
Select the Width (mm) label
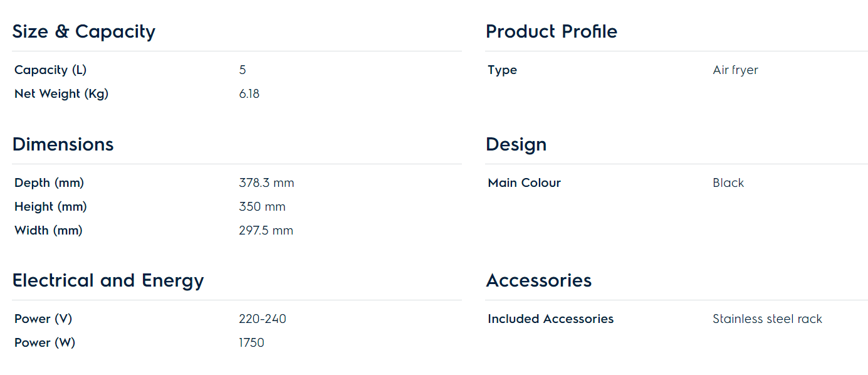[x=48, y=230]
